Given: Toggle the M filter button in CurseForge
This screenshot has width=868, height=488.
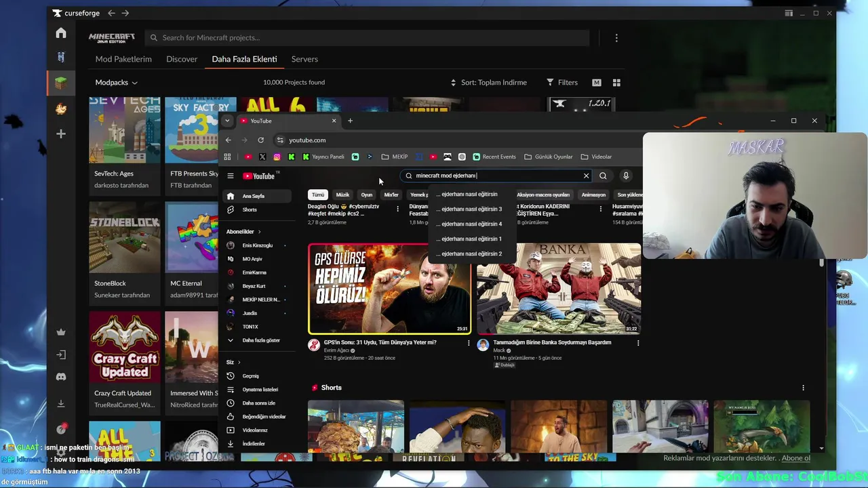Looking at the screenshot, I should click(x=597, y=83).
